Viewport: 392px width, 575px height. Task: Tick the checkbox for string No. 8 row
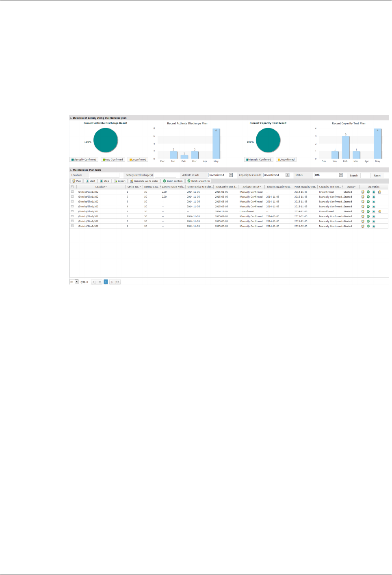pos(72,226)
